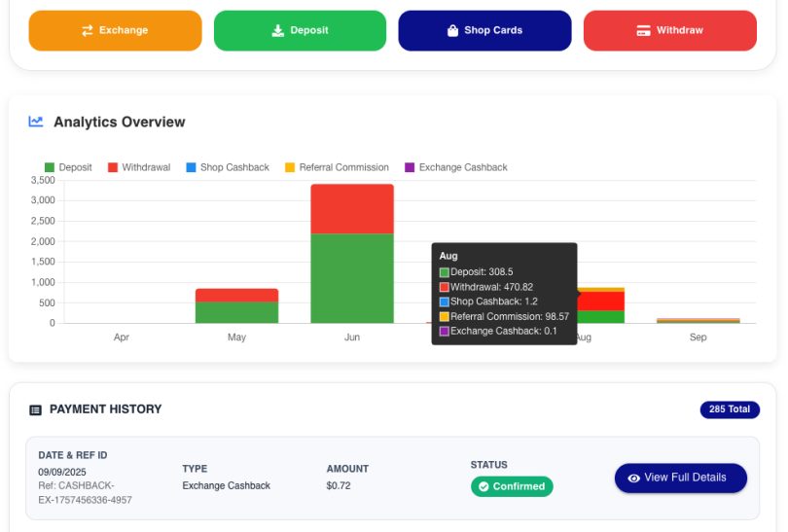
Task: Hide the Shop Cashback legend series
Action: coord(227,167)
